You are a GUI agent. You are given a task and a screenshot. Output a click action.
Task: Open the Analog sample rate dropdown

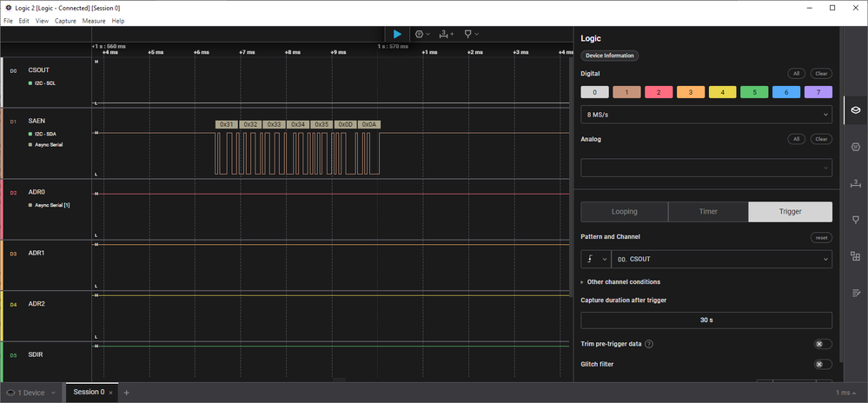[706, 168]
